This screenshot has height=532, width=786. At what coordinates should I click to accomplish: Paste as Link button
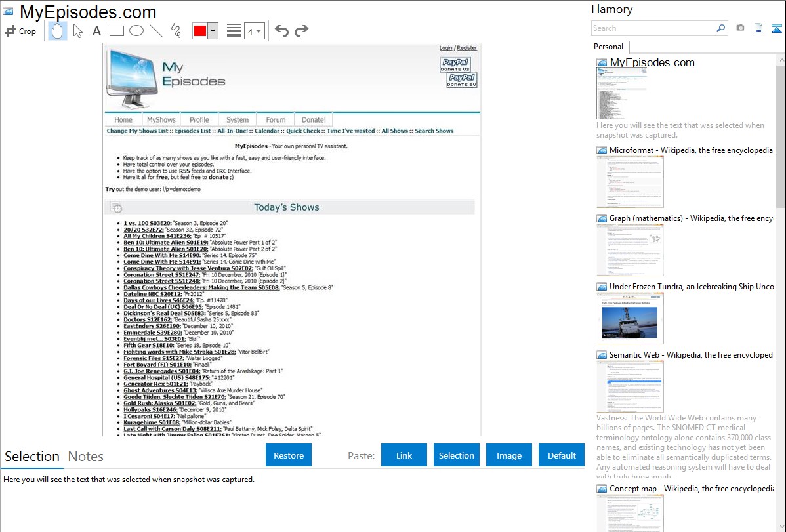404,455
